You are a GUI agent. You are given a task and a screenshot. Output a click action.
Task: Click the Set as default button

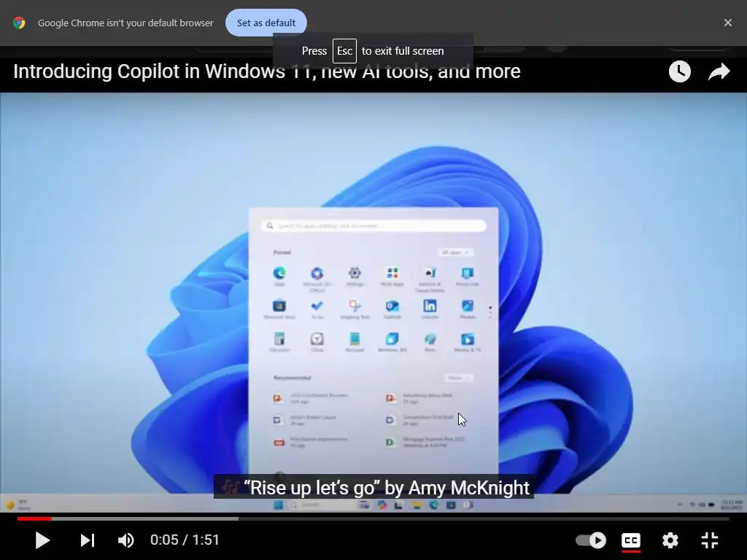(266, 23)
